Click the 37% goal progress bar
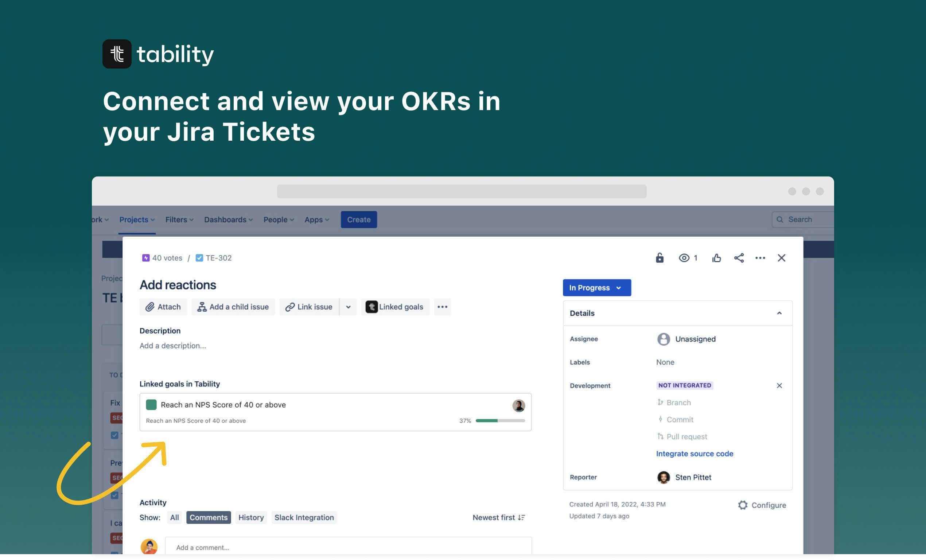 tap(500, 421)
